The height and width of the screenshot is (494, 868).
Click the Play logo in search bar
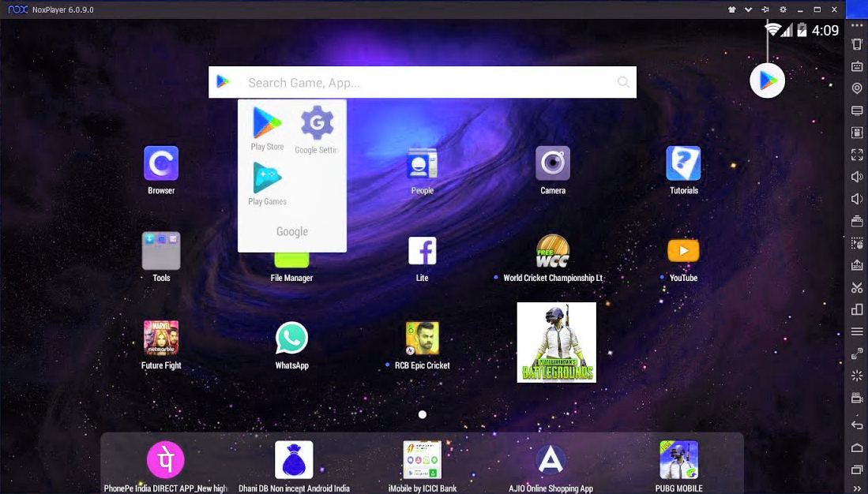(x=223, y=82)
